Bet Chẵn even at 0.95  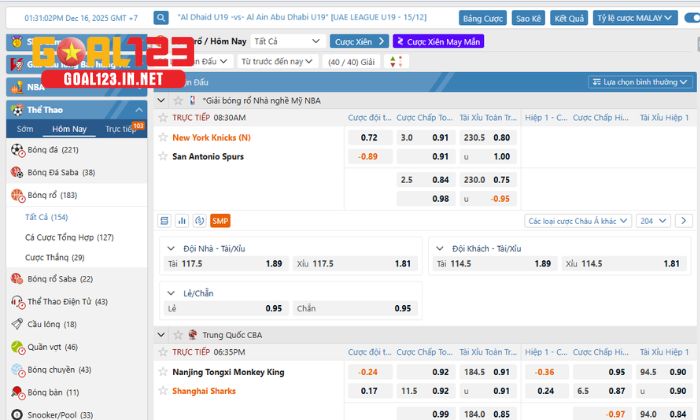[x=355, y=308]
